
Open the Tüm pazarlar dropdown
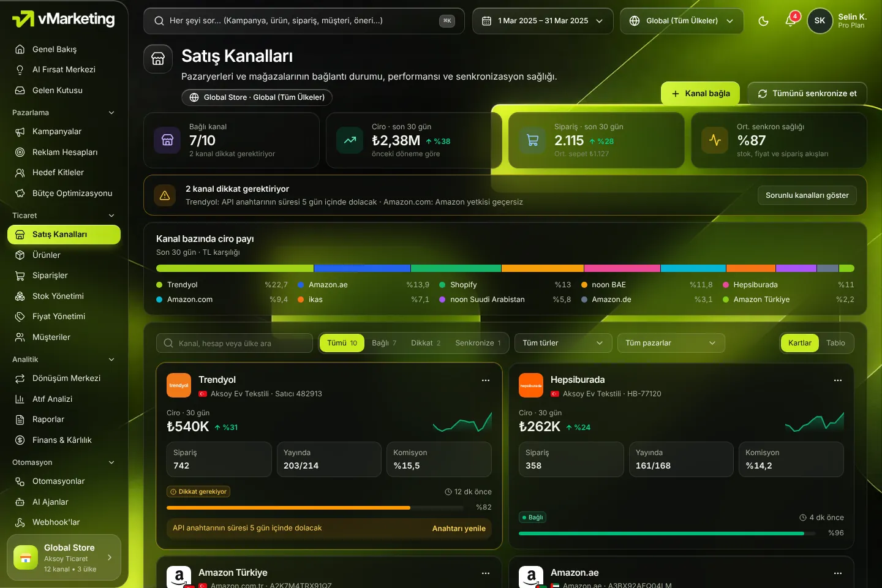[671, 343]
